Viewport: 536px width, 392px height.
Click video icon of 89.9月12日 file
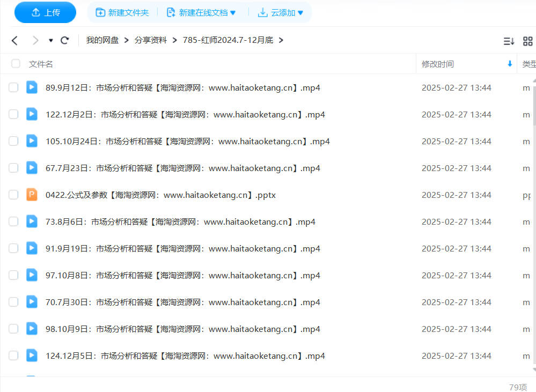click(32, 87)
